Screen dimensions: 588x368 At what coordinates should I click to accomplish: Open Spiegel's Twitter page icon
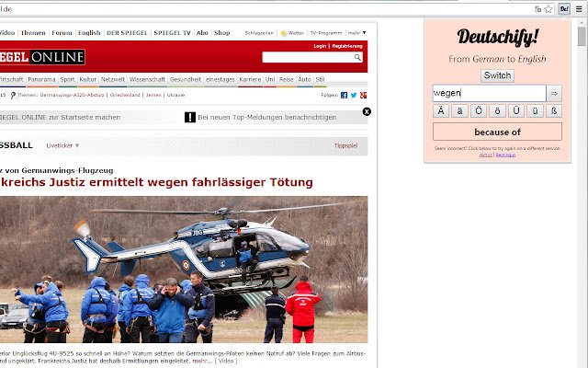(x=354, y=95)
